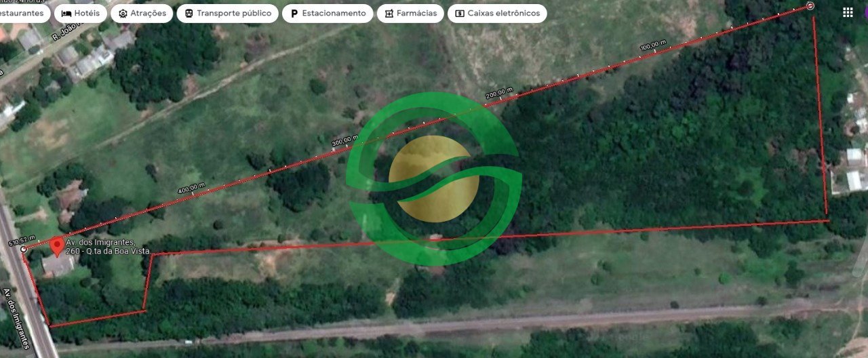Viewport: 868px width, 358px height.
Task: Click the P icon on the Estacionamento chip
Action: pos(294,14)
